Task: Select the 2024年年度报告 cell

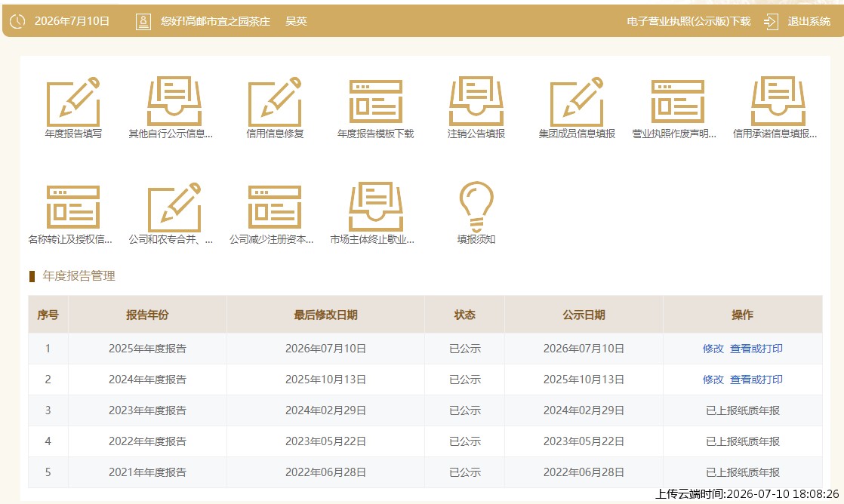Action: point(147,380)
